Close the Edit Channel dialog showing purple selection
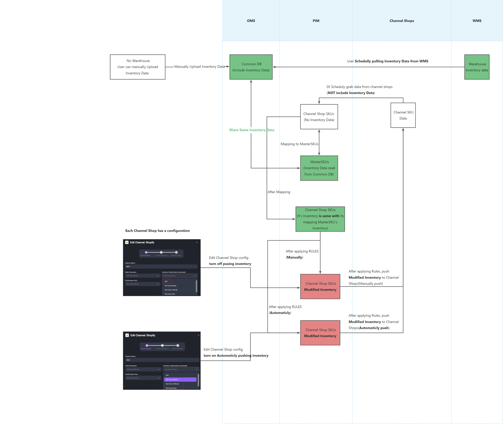The width and height of the screenshot is (504, 424). 198,335
